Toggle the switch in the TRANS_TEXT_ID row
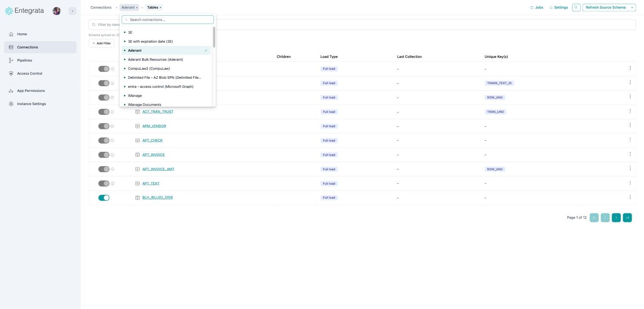 (x=104, y=83)
